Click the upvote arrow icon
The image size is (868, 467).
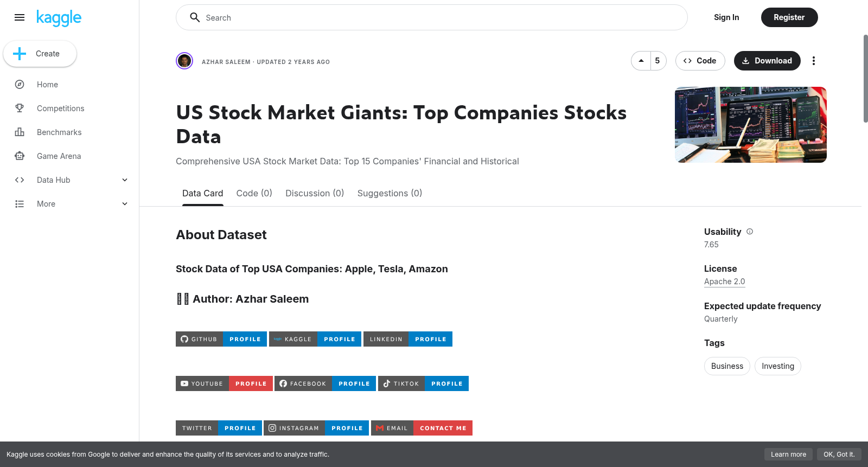pos(641,61)
